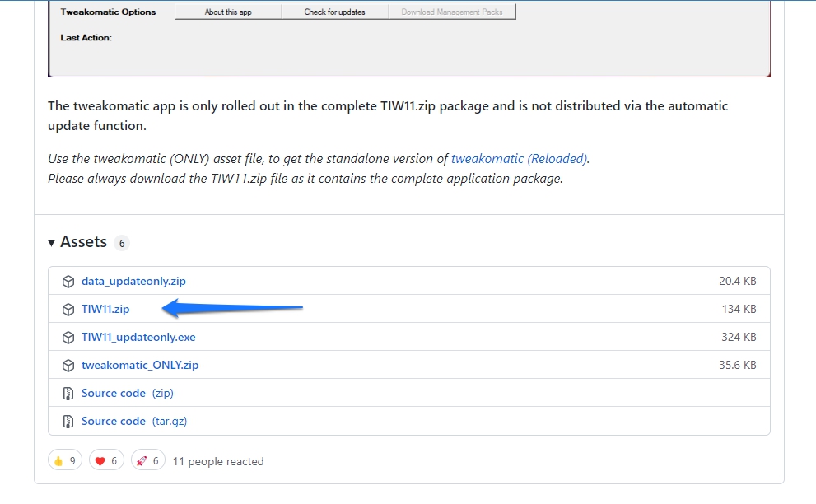Download TIW11_updateonly.exe
The height and width of the screenshot is (504, 816).
pyautogui.click(x=138, y=338)
